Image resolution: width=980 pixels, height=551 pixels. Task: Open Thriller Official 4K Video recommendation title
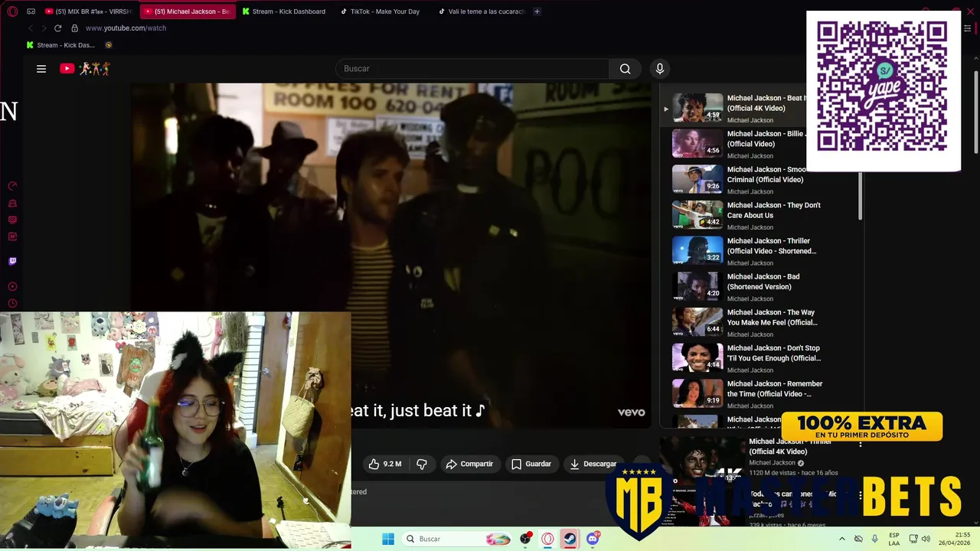789,446
